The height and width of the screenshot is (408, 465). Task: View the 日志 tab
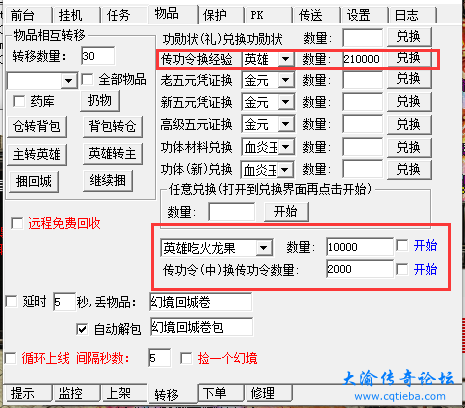(412, 15)
